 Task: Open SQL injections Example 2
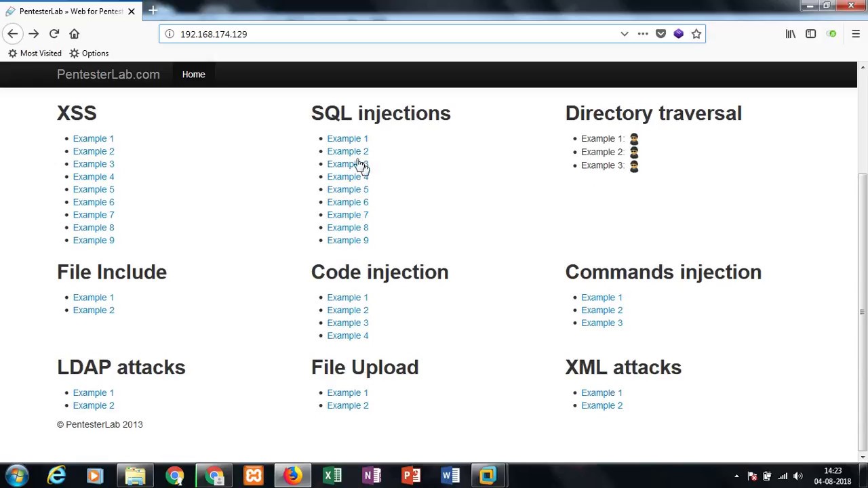348,151
